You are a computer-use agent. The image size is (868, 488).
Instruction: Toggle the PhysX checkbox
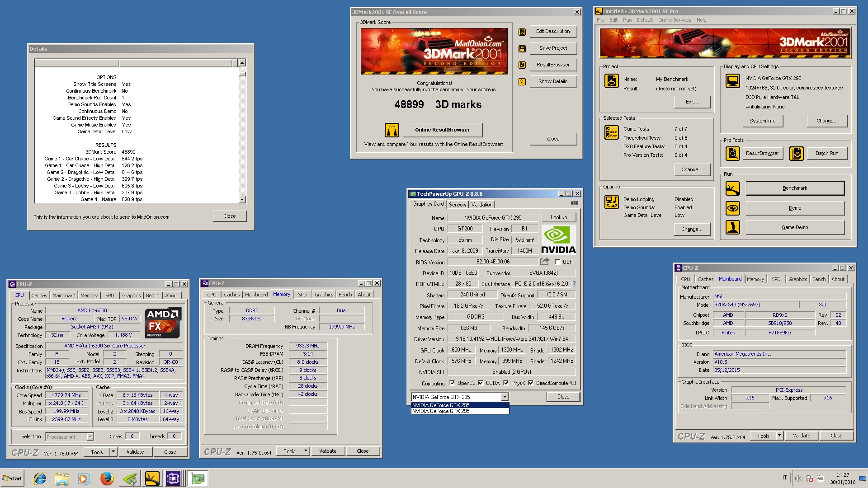[506, 383]
